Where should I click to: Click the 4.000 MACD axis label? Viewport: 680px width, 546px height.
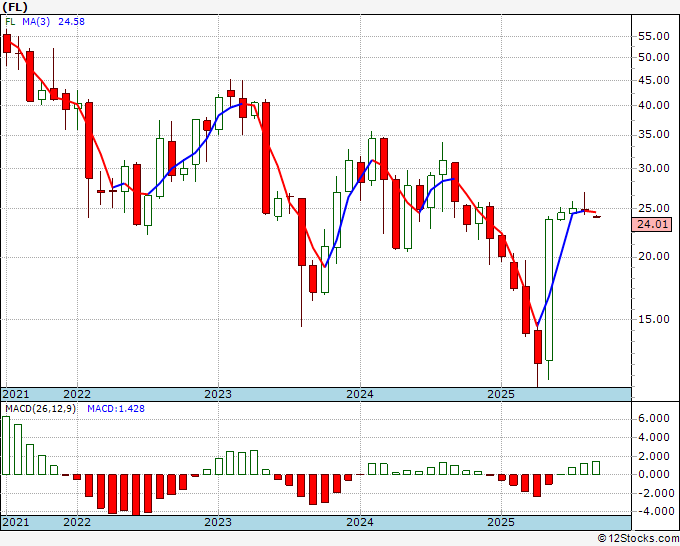[x=654, y=438]
